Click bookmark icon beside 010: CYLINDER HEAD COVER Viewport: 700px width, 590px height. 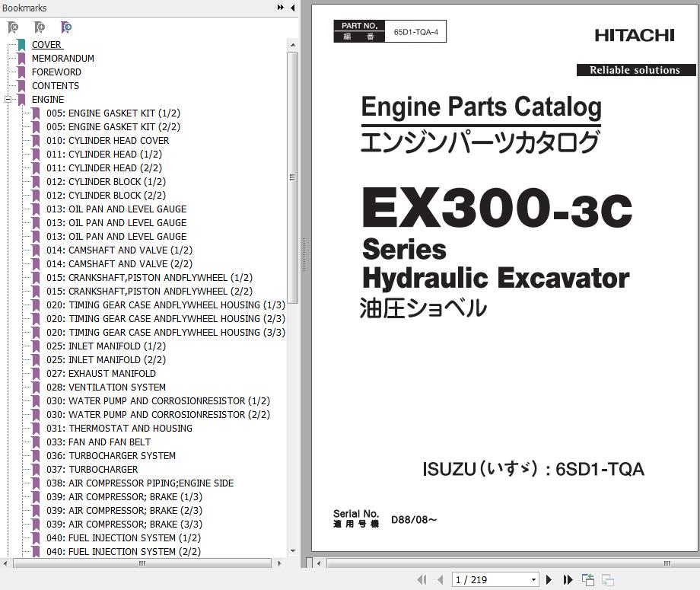click(36, 141)
